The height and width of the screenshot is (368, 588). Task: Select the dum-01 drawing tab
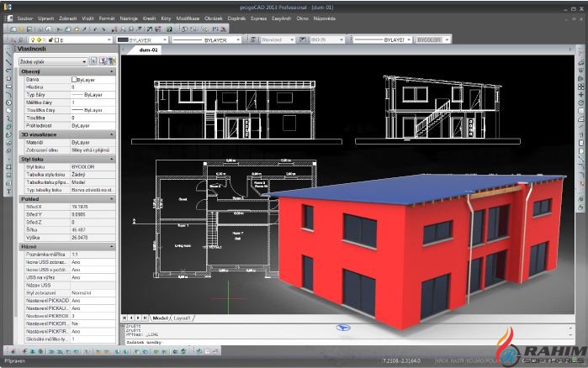[x=148, y=50]
